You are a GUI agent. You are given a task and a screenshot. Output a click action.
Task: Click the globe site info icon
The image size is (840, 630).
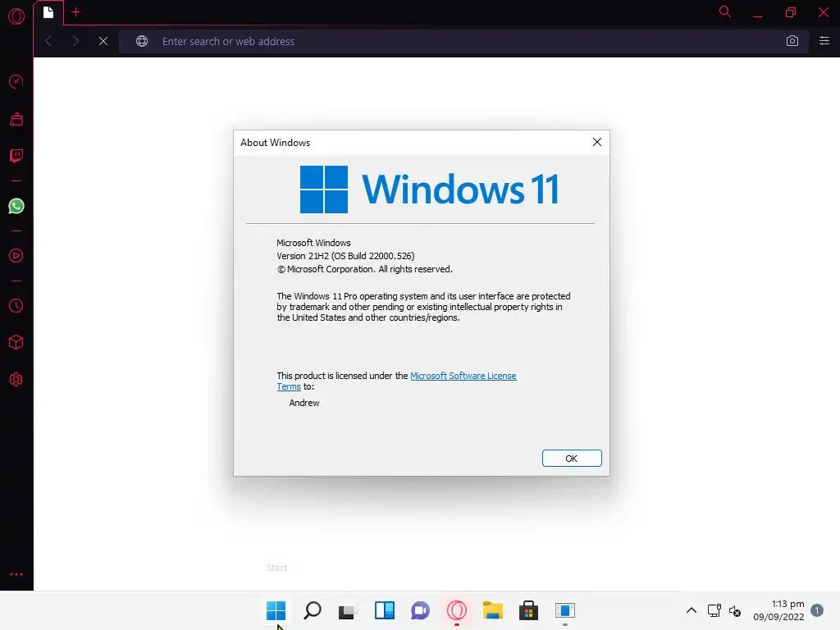(x=141, y=41)
